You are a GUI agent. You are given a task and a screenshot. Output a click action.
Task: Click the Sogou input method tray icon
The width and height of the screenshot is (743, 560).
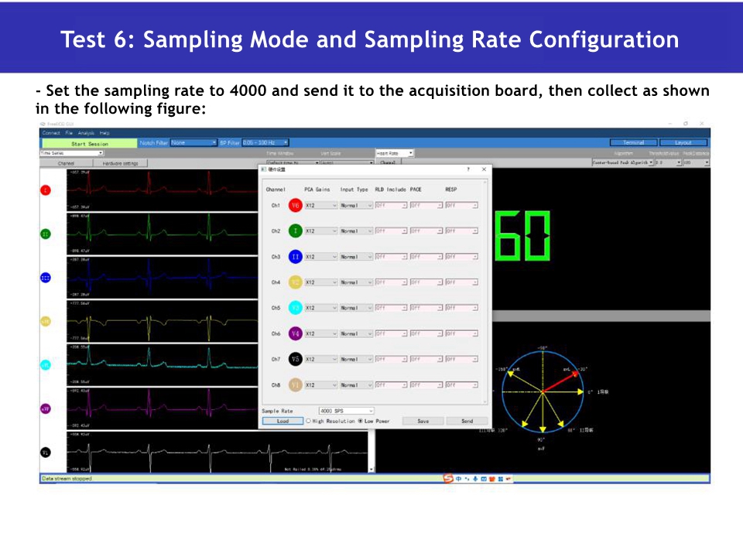coord(448,479)
